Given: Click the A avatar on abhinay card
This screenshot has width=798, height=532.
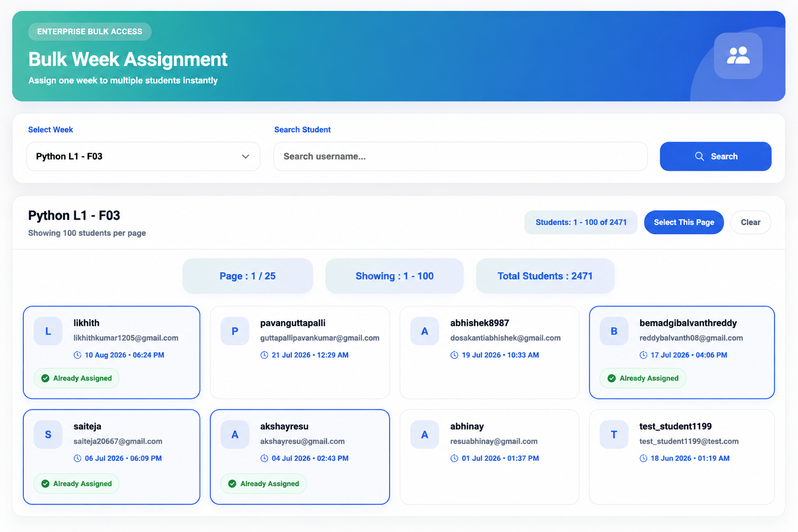Looking at the screenshot, I should coord(424,434).
